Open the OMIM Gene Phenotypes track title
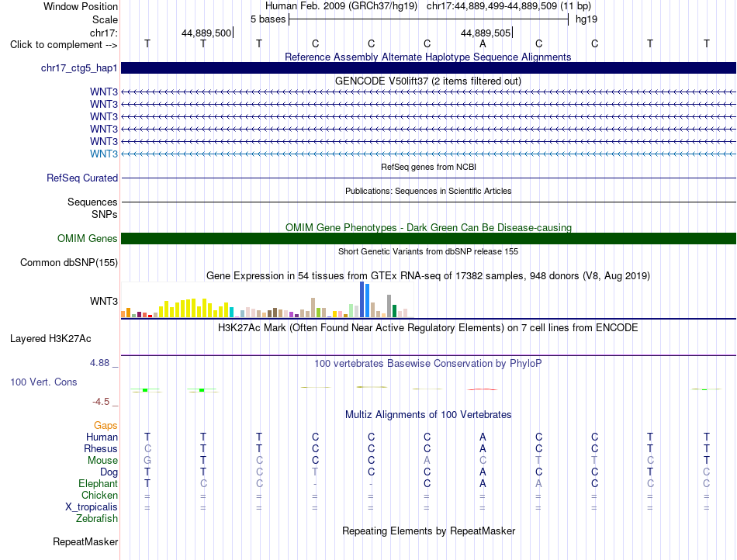Viewport: 737px width, 560px height. [x=428, y=227]
